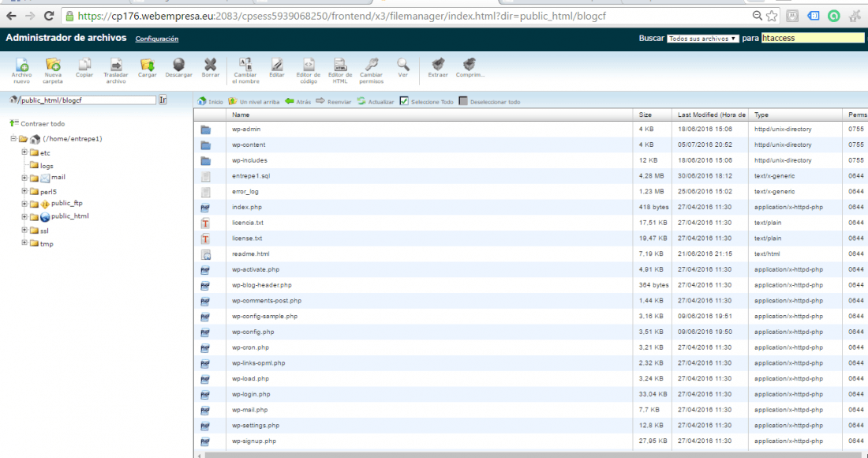Sort by Last Modified column header

point(710,114)
